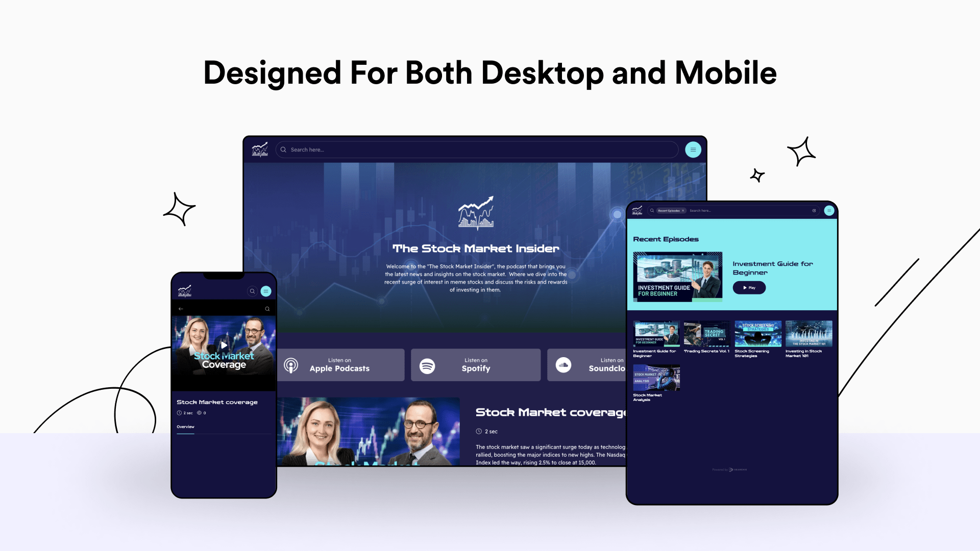Click the play button icon on Stock Market Coverage
This screenshot has height=551, width=980.
224,344
